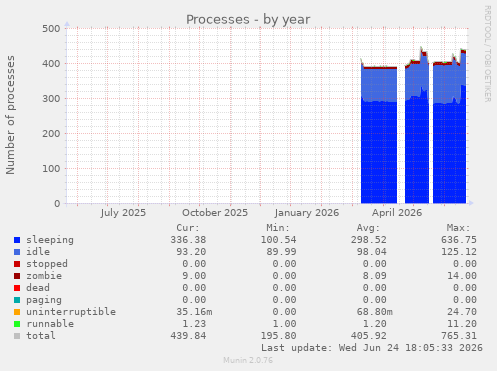Viewport: 497px width, 371px height.
Task: Click sleeping average value 298.52
Action: 369,240
